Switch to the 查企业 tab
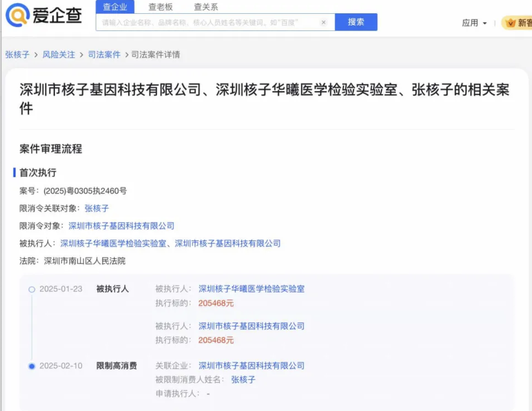 click(x=115, y=7)
